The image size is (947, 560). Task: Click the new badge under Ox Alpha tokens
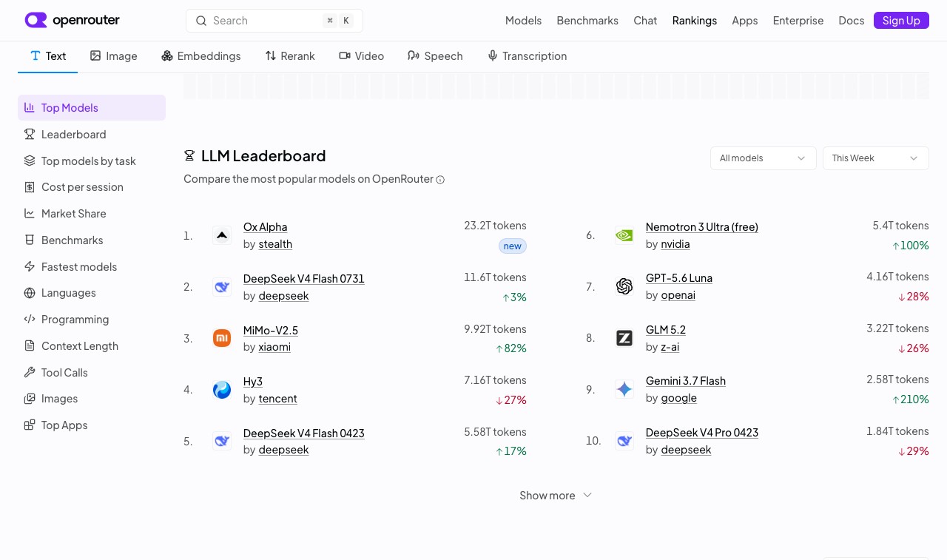coord(513,246)
